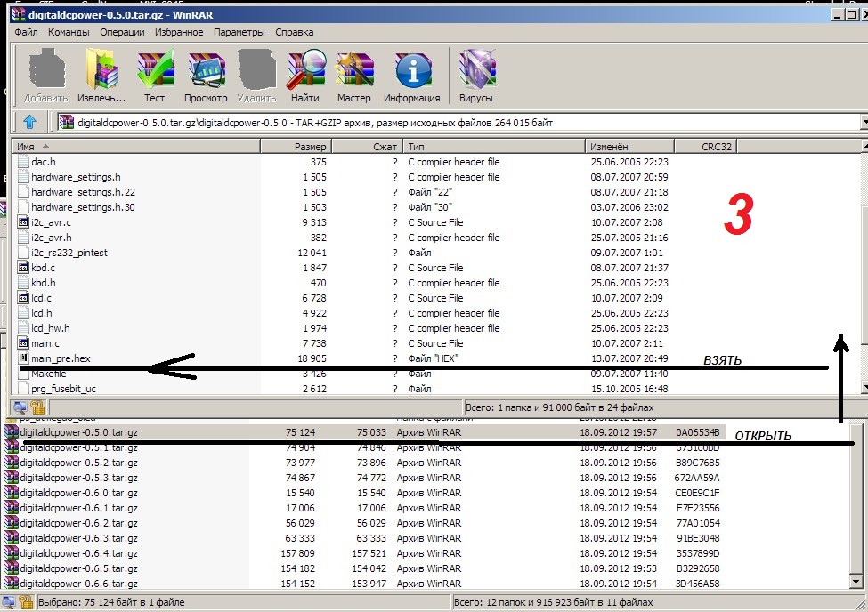
Task: Select digitaldcpower-0.6.3.tar.gz in back window
Action: 78,538
